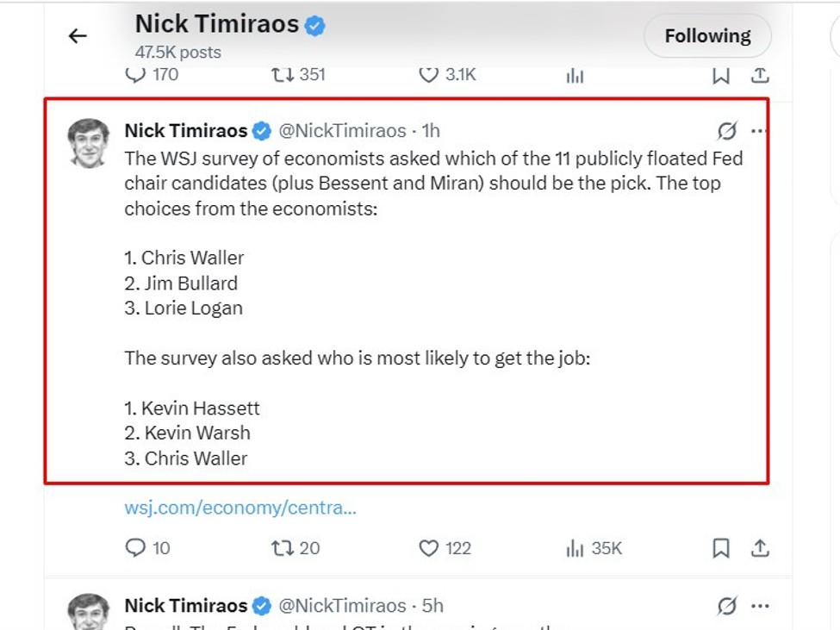Repost the WSJ survey tweet
This screenshot has width=840, height=630.
tap(283, 548)
